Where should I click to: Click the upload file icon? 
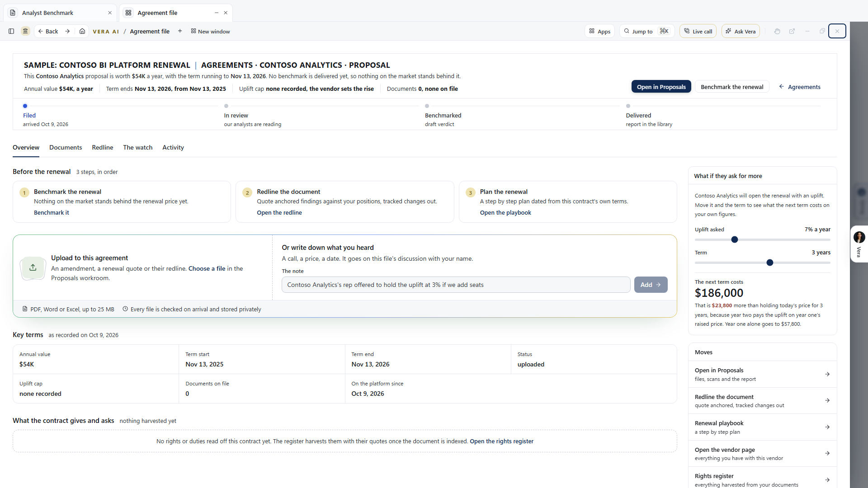coord(33,267)
